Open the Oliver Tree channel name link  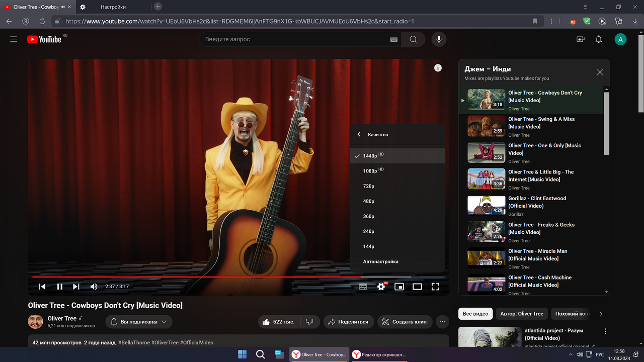tap(62, 318)
